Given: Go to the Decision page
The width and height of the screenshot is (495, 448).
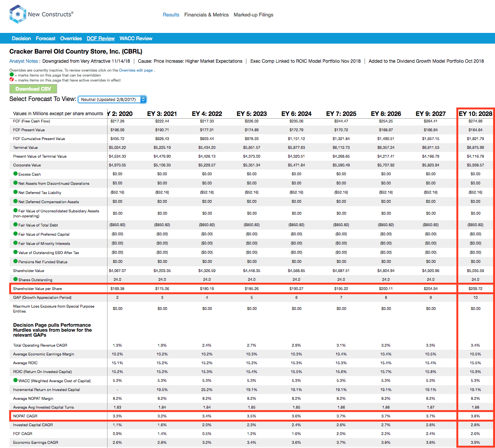Looking at the screenshot, I should [x=21, y=39].
